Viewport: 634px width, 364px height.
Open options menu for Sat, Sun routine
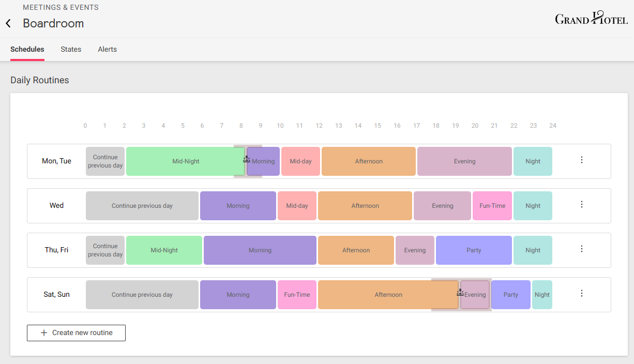coord(582,293)
